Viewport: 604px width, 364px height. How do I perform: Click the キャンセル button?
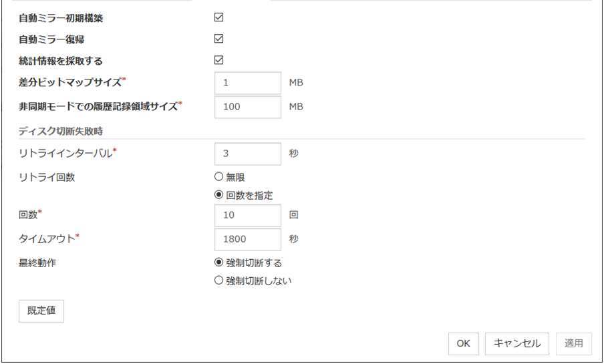[x=517, y=343]
